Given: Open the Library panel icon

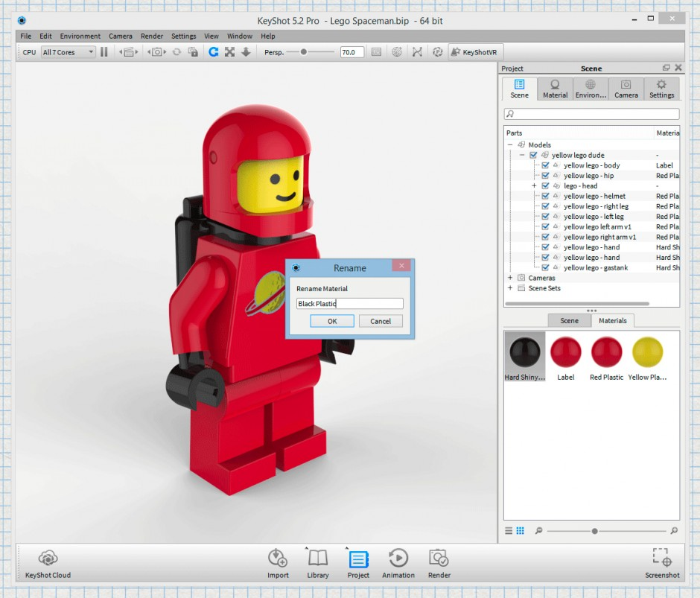Looking at the screenshot, I should pyautogui.click(x=318, y=559).
